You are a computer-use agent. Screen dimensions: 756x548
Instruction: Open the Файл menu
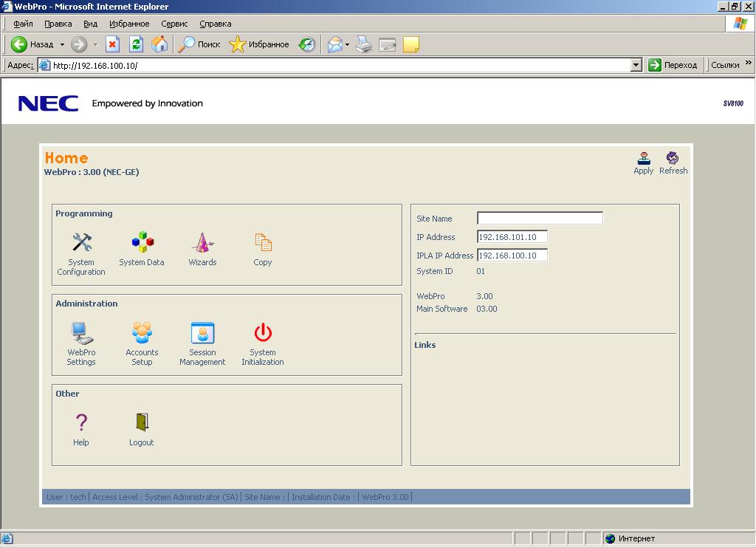coord(23,24)
